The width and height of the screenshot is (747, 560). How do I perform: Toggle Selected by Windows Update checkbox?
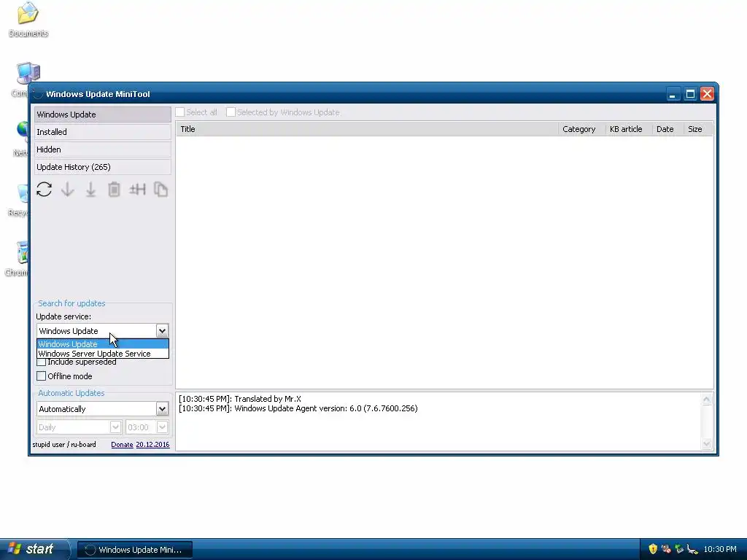[231, 112]
